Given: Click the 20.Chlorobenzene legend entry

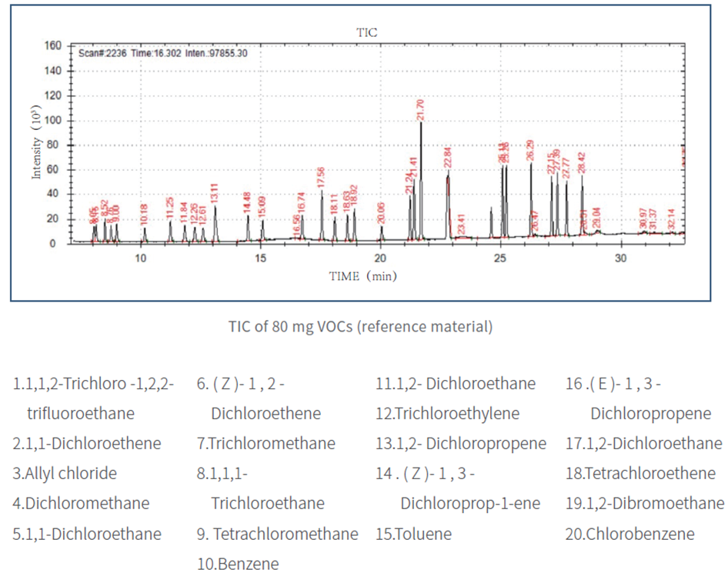Looking at the screenshot, I should (629, 533).
